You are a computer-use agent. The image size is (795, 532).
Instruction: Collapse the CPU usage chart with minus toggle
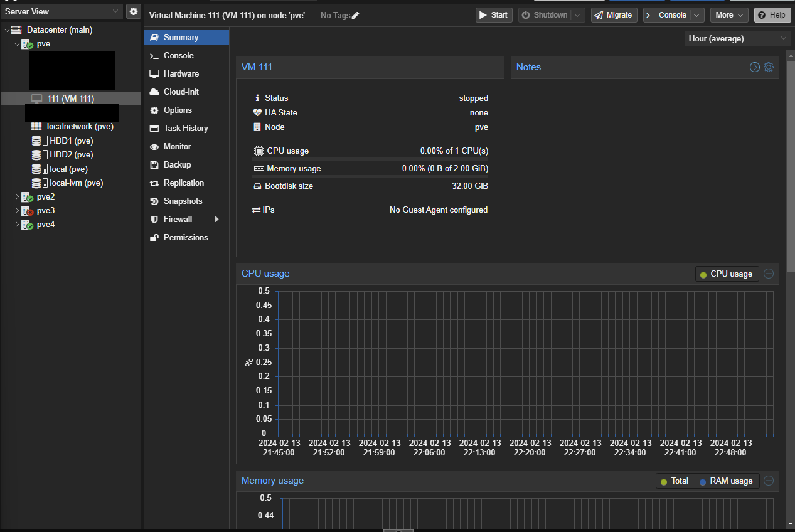(769, 274)
